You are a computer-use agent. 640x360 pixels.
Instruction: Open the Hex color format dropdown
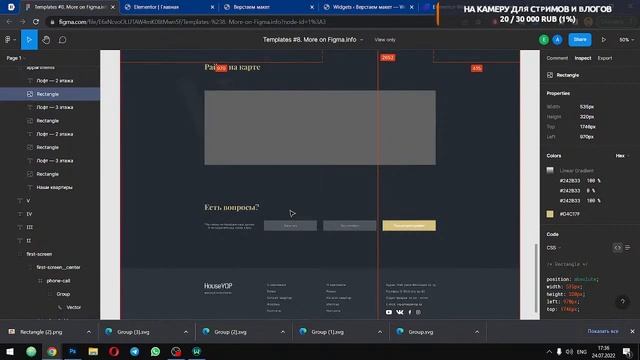click(622, 156)
